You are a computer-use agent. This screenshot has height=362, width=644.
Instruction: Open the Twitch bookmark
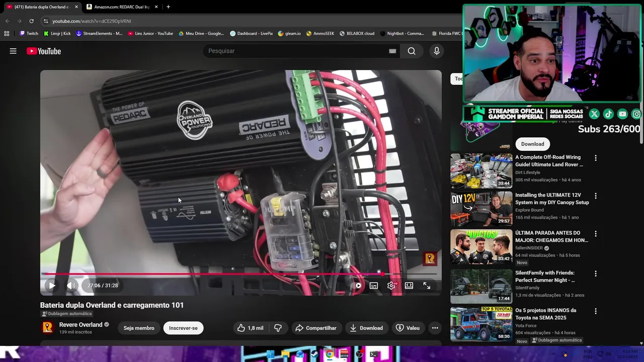click(x=29, y=34)
